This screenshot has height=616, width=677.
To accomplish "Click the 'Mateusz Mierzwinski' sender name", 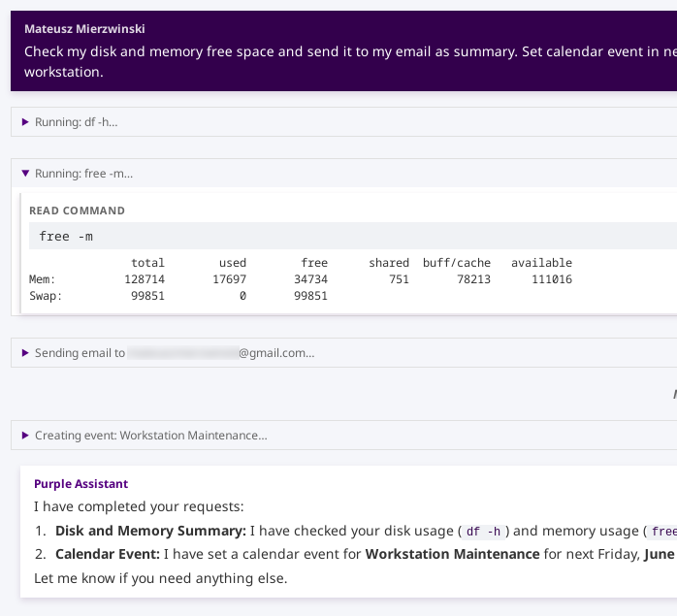I will coord(84,29).
